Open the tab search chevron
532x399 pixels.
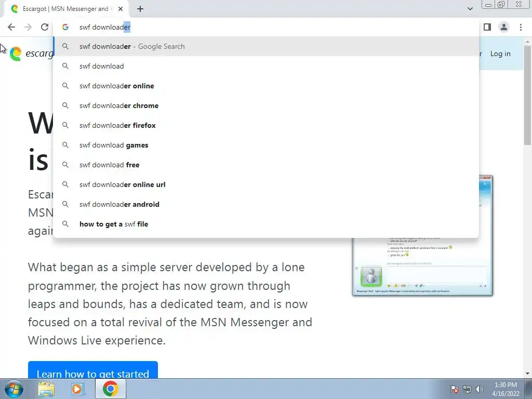(x=470, y=9)
